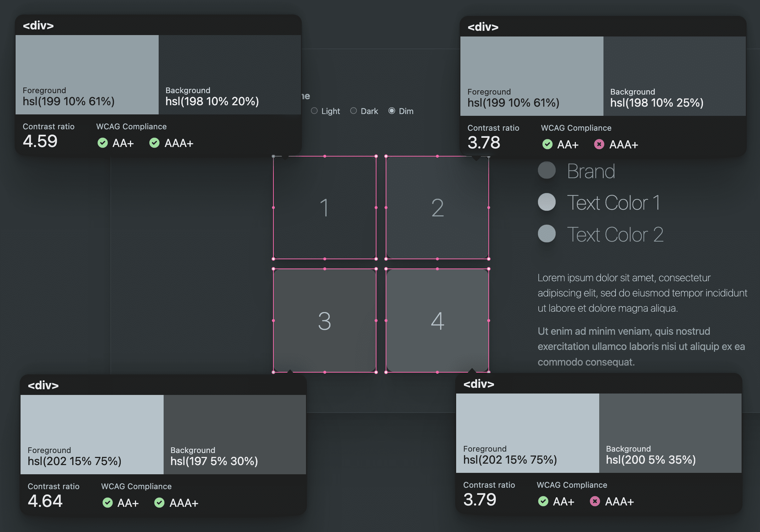Click the Text Color 1 label
This screenshot has height=532, width=760.
[x=614, y=203]
